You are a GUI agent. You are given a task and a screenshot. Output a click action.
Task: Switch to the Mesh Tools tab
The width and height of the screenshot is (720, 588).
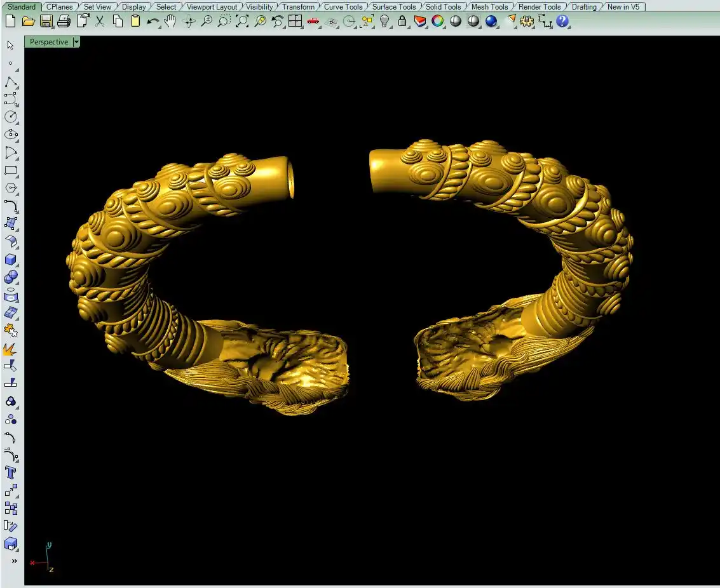pos(489,7)
